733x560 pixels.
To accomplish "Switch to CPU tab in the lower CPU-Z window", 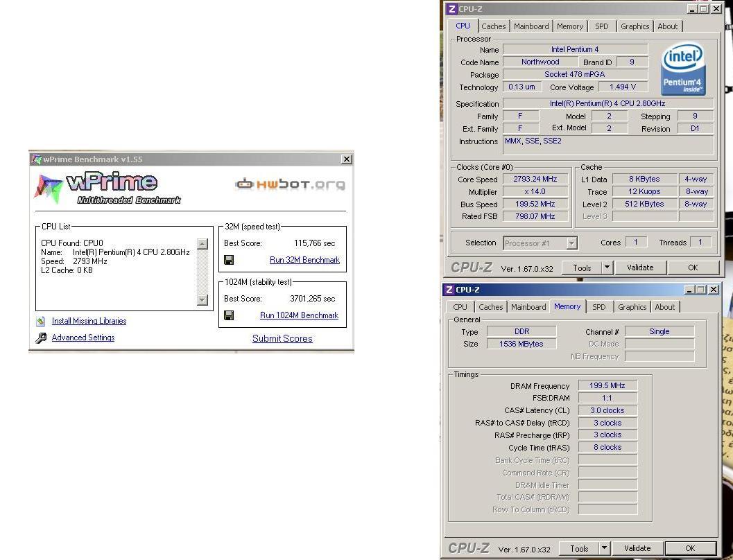I will pyautogui.click(x=460, y=307).
